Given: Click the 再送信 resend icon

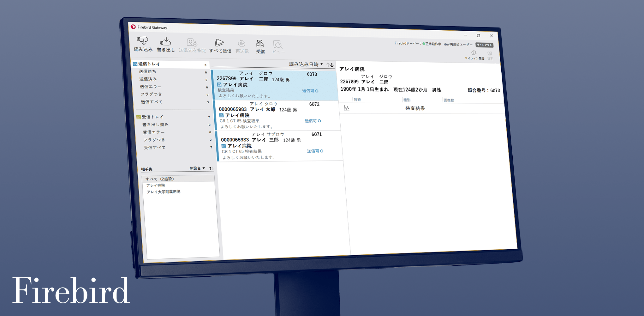Looking at the screenshot, I should point(241,44).
